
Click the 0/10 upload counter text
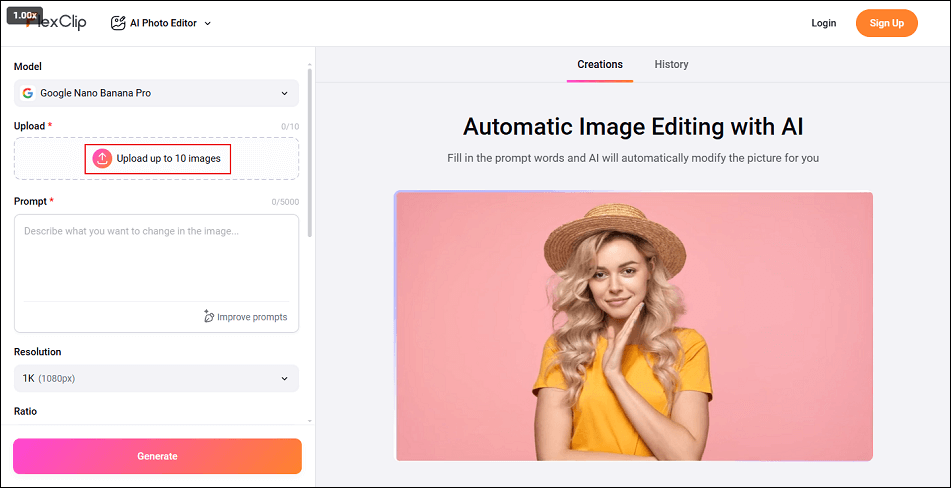[x=290, y=127]
